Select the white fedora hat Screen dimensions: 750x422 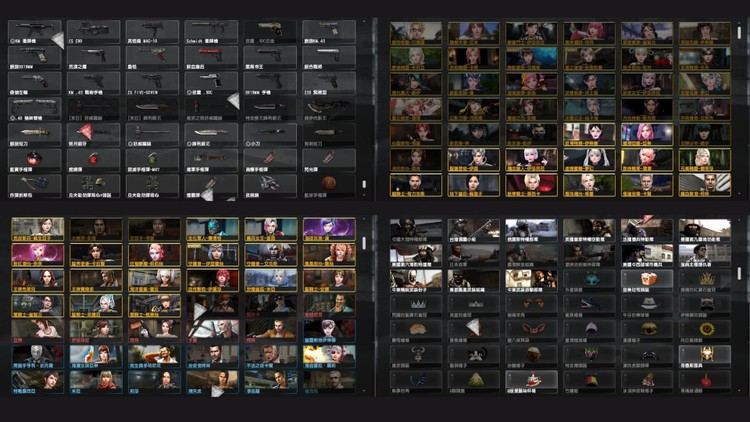[x=647, y=307]
